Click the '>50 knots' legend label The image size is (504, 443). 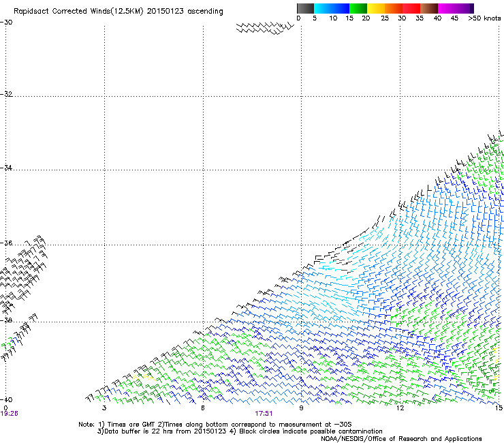click(484, 18)
